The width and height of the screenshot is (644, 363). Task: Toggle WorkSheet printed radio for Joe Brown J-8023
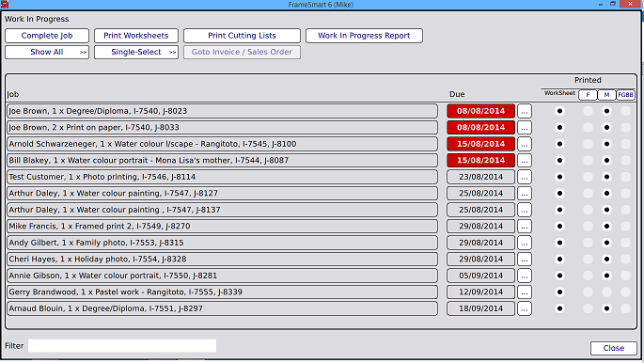coord(559,111)
